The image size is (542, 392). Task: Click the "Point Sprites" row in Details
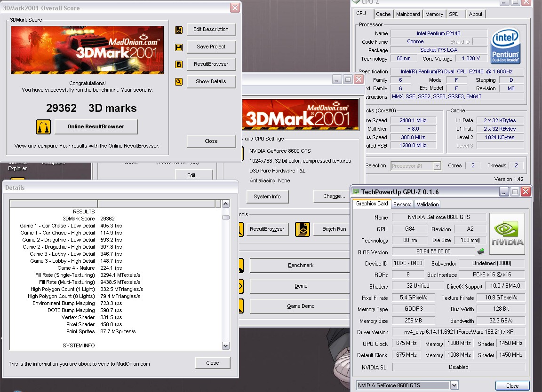(116, 331)
